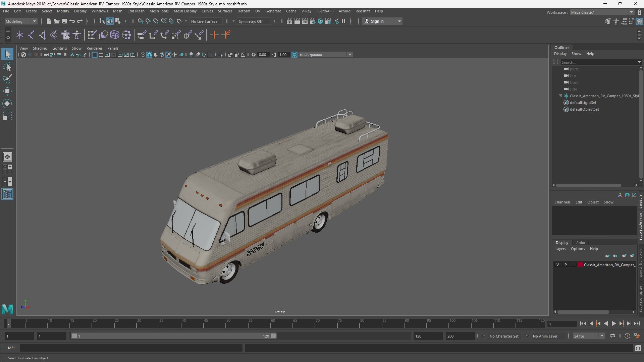The image size is (644, 362).
Task: Open the Redshift menu
Action: (x=363, y=11)
